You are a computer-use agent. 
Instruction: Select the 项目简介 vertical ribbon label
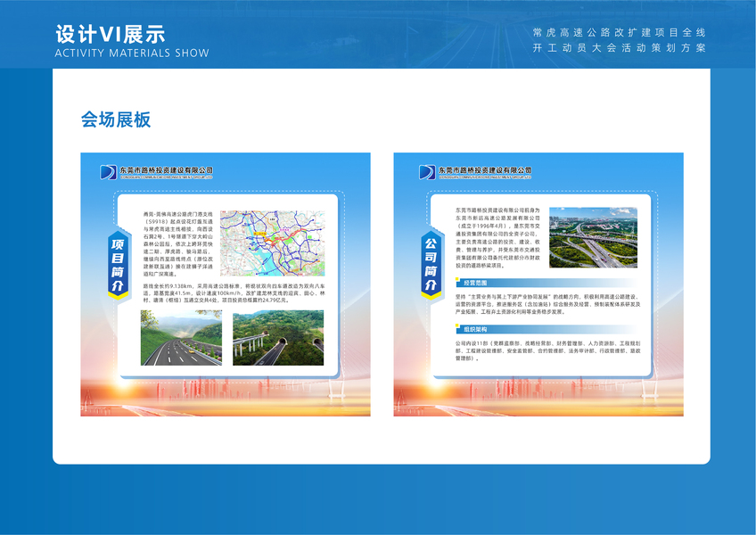click(118, 264)
